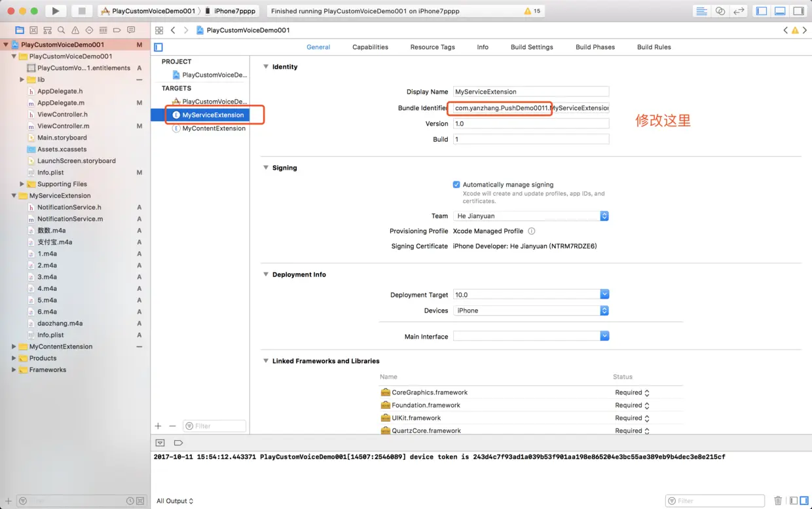Show the Project navigator folder icon
The image size is (812, 509).
click(x=20, y=30)
